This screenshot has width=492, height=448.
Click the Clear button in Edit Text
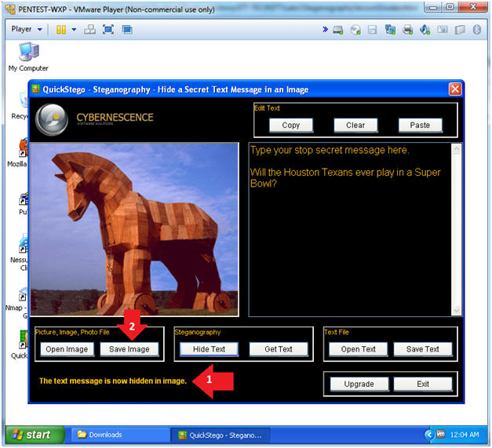click(x=355, y=126)
